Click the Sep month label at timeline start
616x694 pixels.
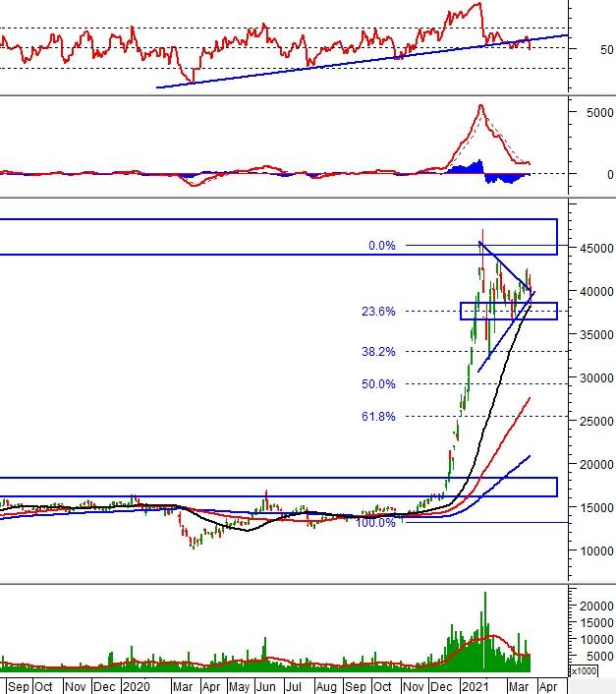[x=19, y=687]
